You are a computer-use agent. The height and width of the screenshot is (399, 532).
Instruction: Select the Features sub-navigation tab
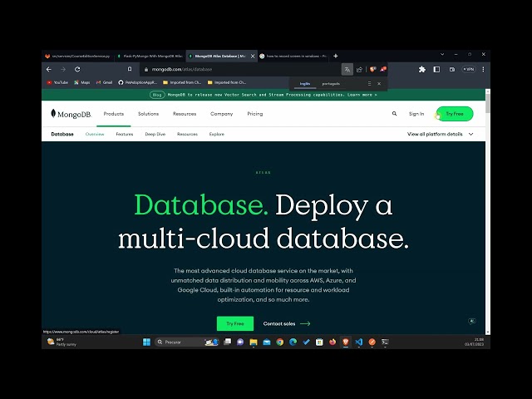125,134
